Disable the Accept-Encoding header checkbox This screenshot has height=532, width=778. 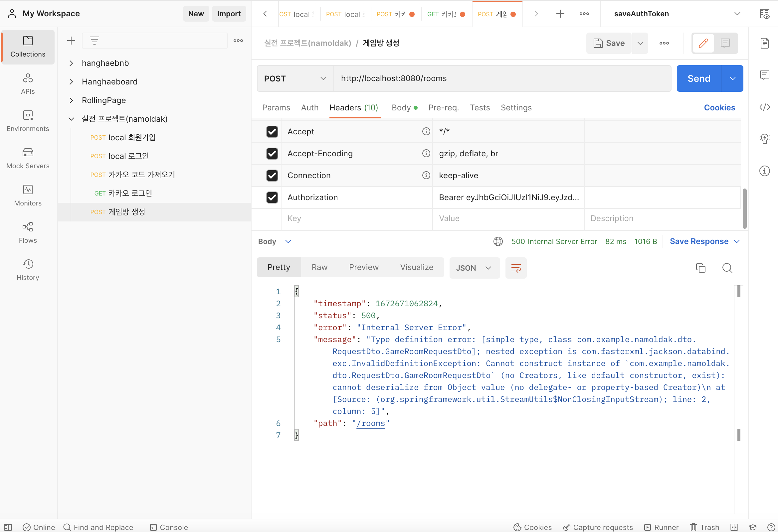272,154
